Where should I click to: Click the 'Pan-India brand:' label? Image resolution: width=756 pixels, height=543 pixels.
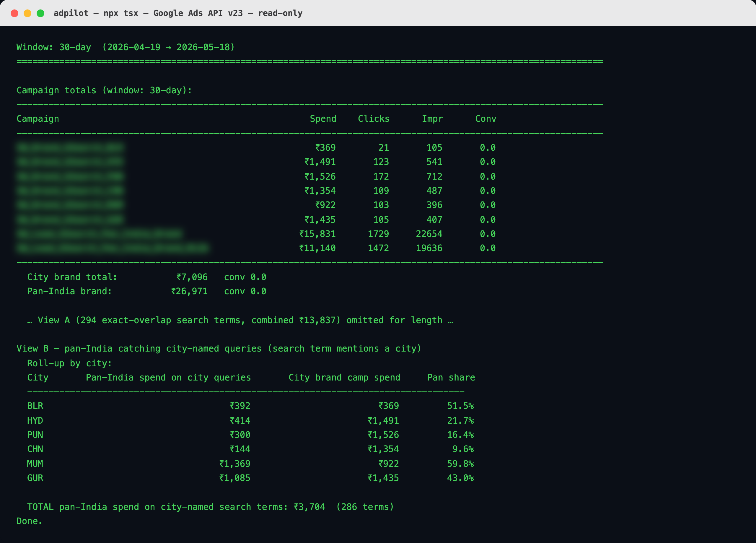[x=69, y=291]
